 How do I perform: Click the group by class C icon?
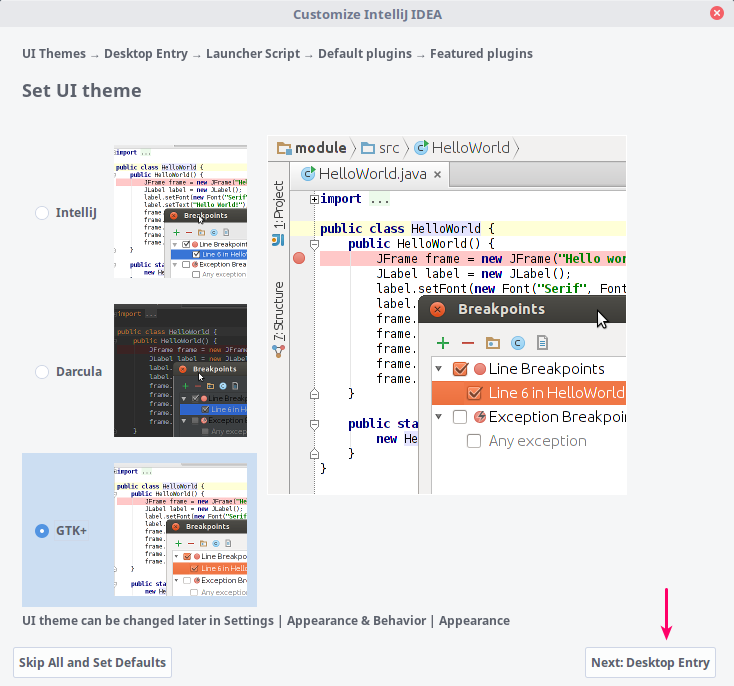[x=517, y=343]
